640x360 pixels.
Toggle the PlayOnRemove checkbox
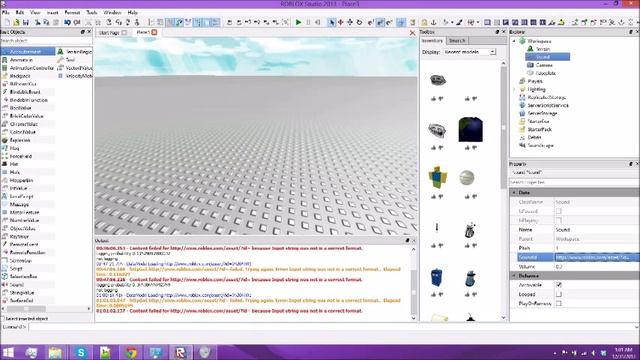(x=559, y=303)
